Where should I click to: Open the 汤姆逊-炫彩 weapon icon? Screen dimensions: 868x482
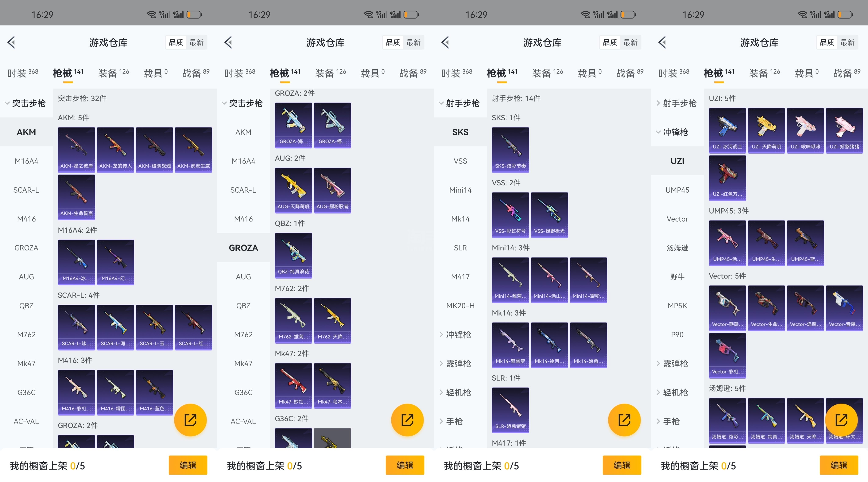click(x=728, y=421)
